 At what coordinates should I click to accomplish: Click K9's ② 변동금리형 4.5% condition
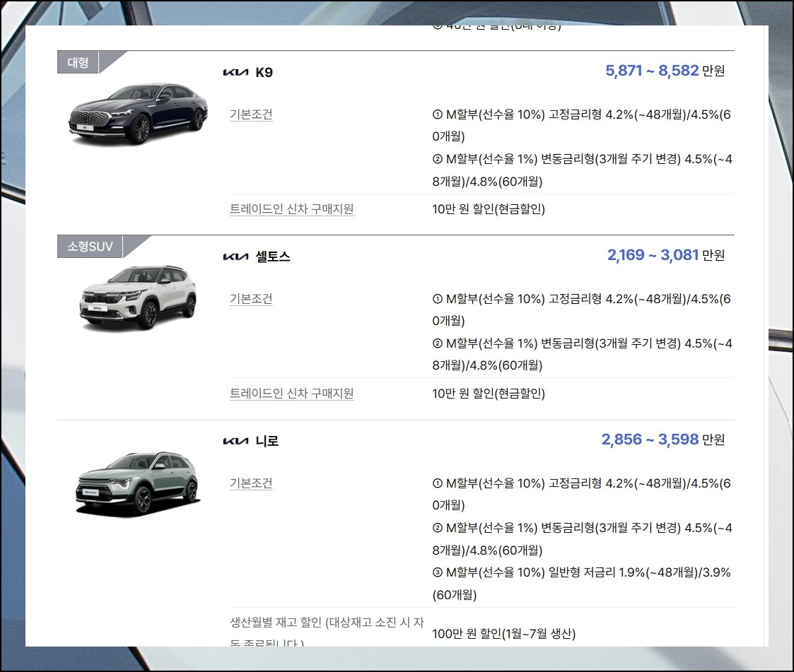pyautogui.click(x=582, y=170)
